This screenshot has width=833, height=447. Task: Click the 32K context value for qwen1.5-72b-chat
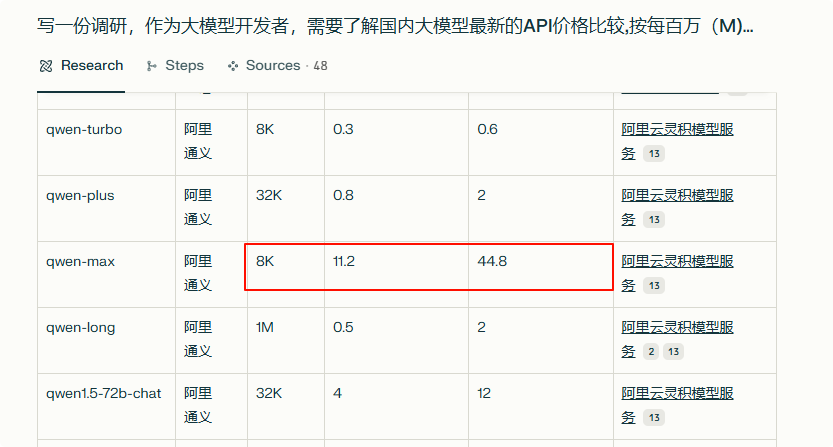[269, 393]
